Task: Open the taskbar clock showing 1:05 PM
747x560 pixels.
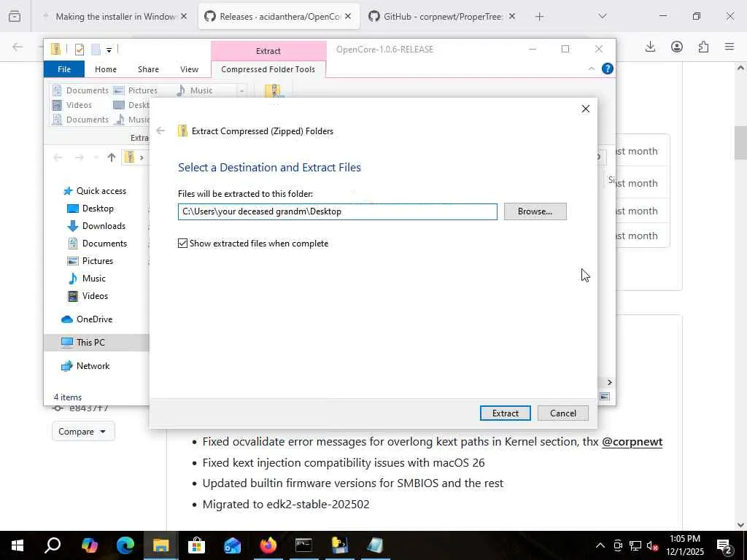Action: click(x=684, y=545)
